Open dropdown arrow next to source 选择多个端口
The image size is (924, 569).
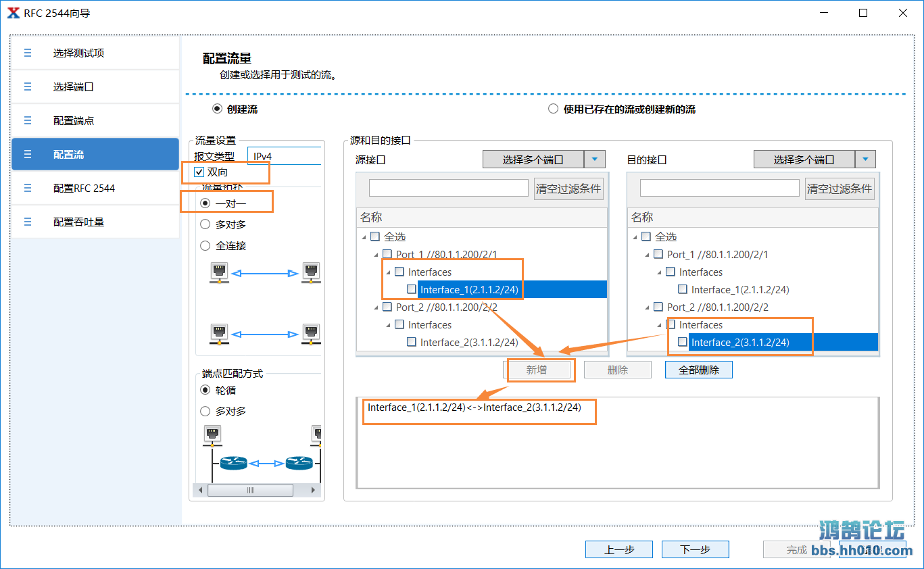[x=595, y=159]
